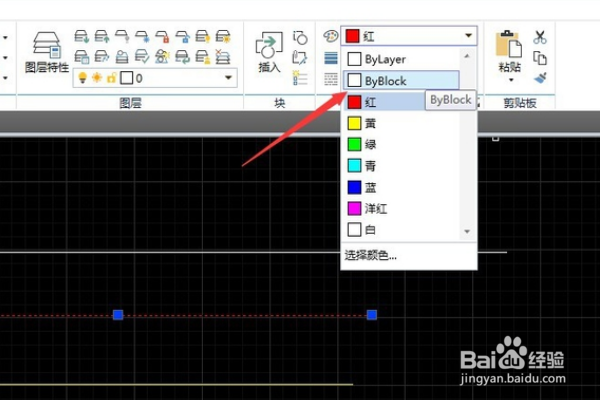The width and height of the screenshot is (600, 400).
Task: Pick the magenta 洋红 color swatch
Action: tap(354, 209)
